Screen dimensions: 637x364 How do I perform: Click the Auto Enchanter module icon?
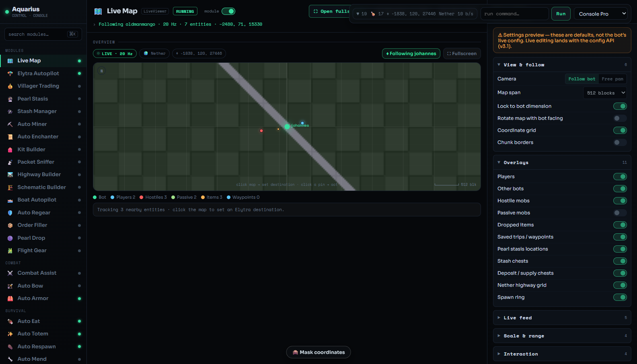pyautogui.click(x=10, y=137)
